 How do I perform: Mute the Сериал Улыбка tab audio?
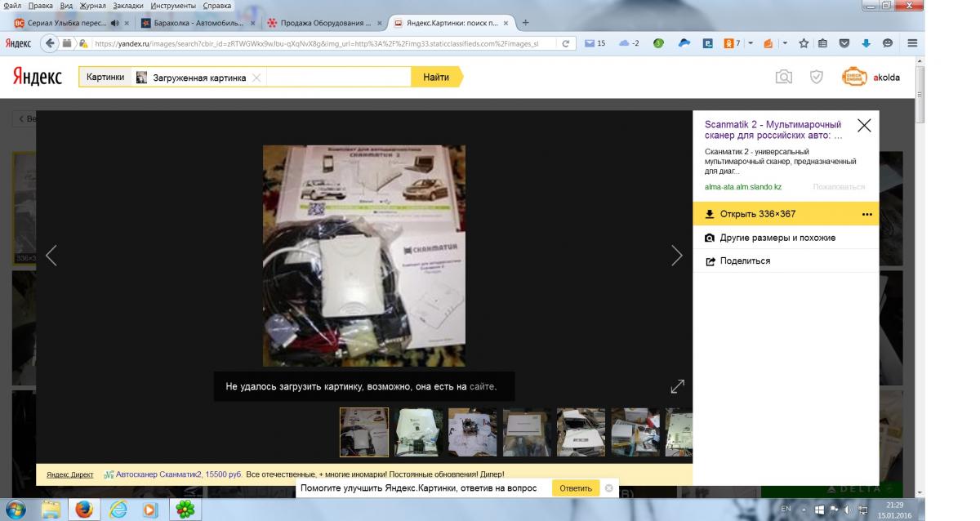pos(114,23)
